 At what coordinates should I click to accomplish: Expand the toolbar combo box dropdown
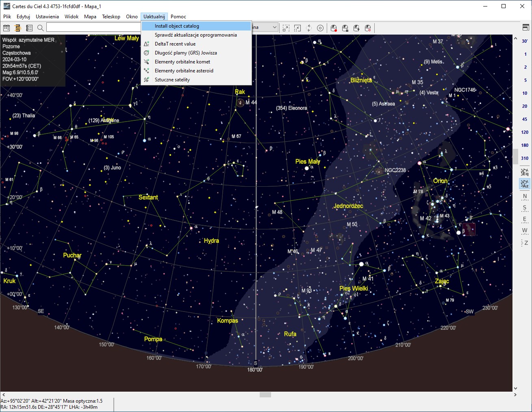coord(275,28)
